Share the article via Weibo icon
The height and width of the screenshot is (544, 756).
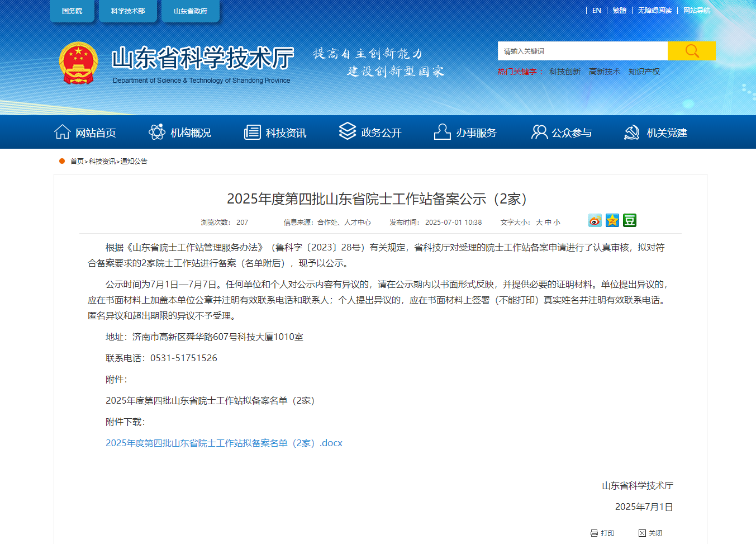595,220
